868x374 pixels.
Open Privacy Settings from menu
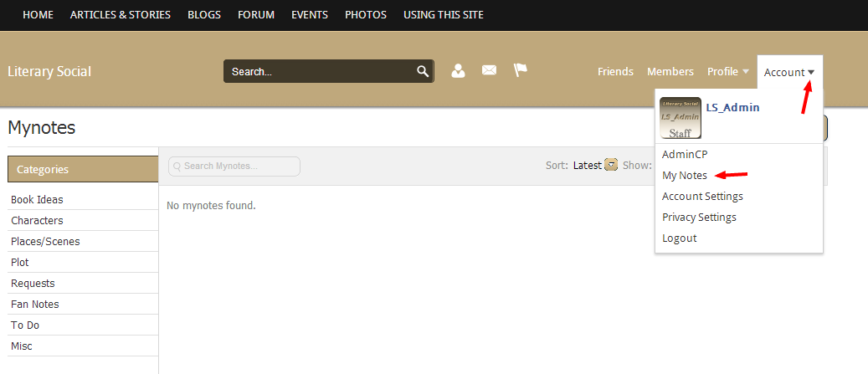coord(699,218)
